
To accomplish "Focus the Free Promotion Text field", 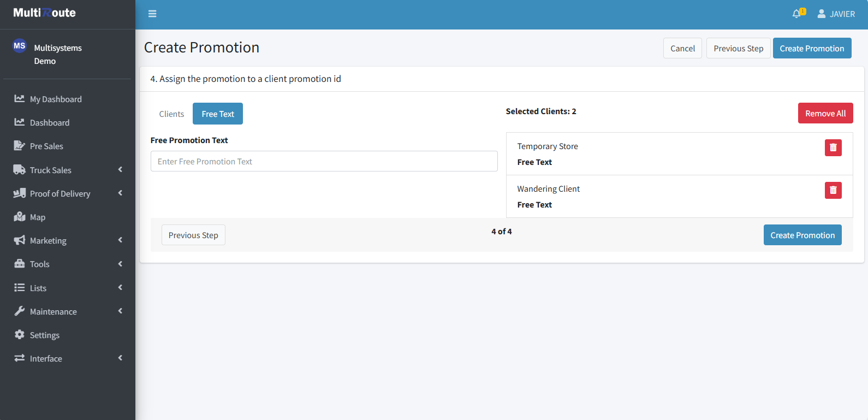I will (x=324, y=162).
